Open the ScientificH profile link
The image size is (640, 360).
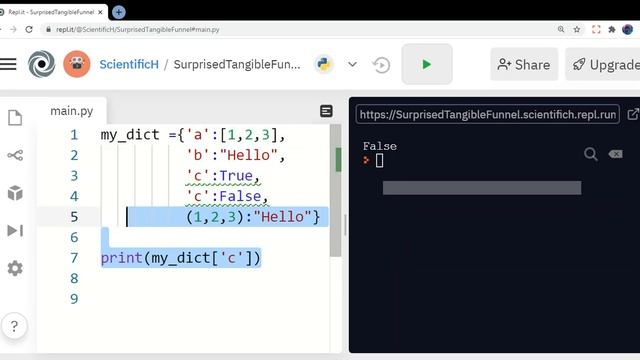pos(129,64)
